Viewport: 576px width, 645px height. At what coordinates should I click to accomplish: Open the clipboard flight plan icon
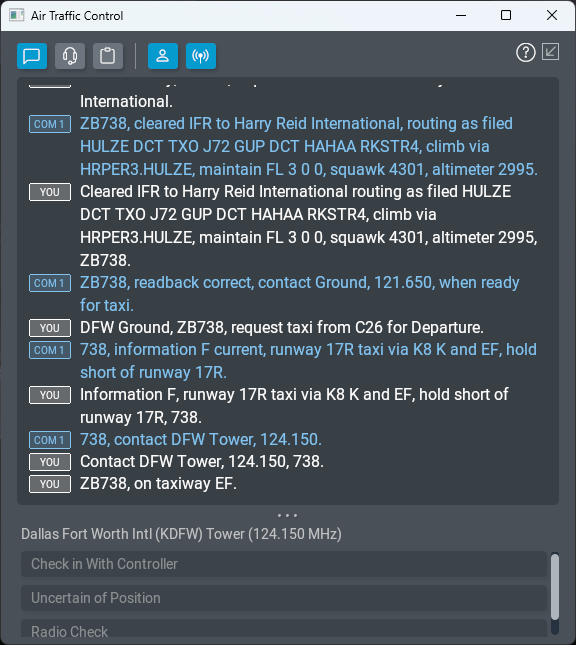point(108,56)
